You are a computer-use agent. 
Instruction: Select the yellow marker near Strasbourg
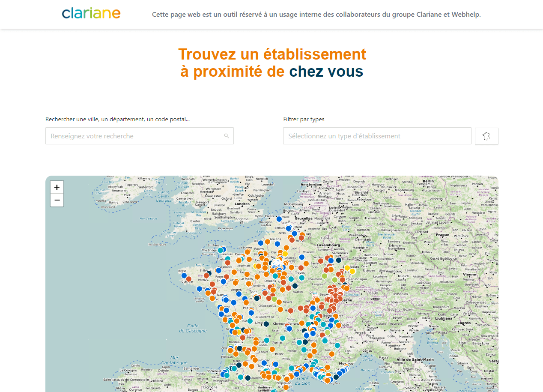[347, 267]
